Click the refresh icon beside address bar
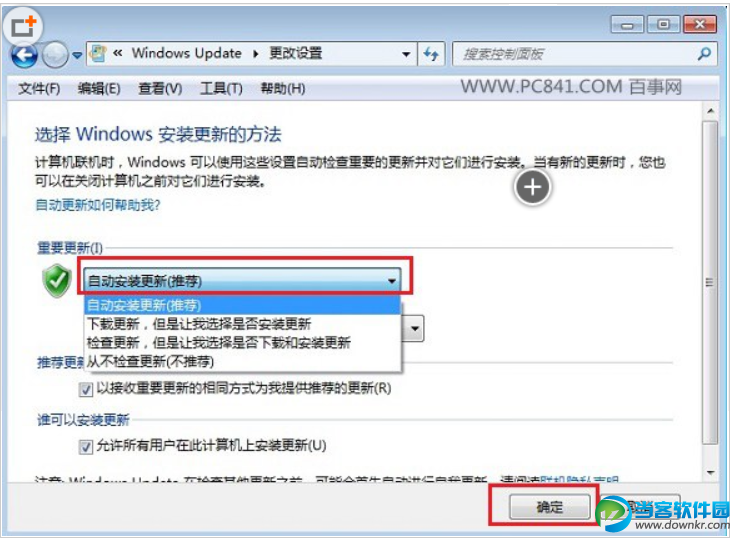The width and height of the screenshot is (731, 539). coord(431,54)
